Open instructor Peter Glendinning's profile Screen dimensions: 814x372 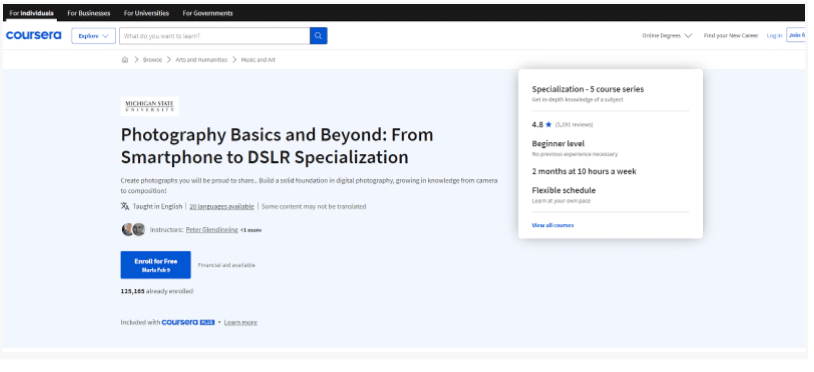(x=212, y=229)
